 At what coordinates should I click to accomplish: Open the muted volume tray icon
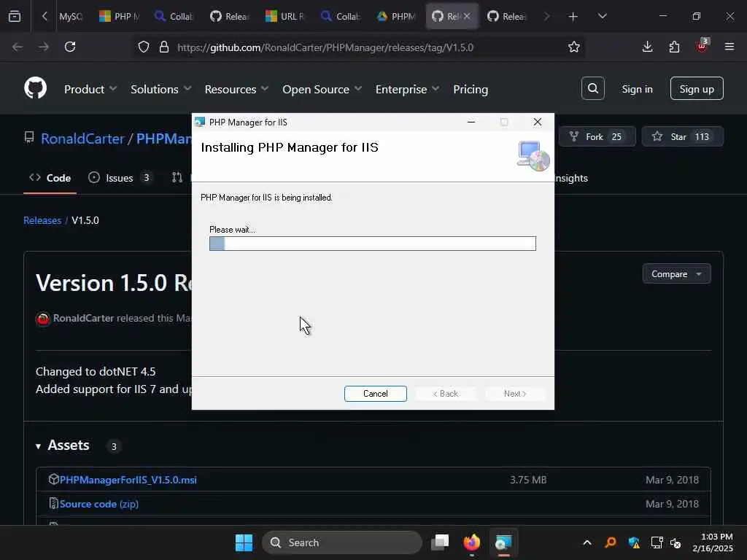(x=676, y=542)
